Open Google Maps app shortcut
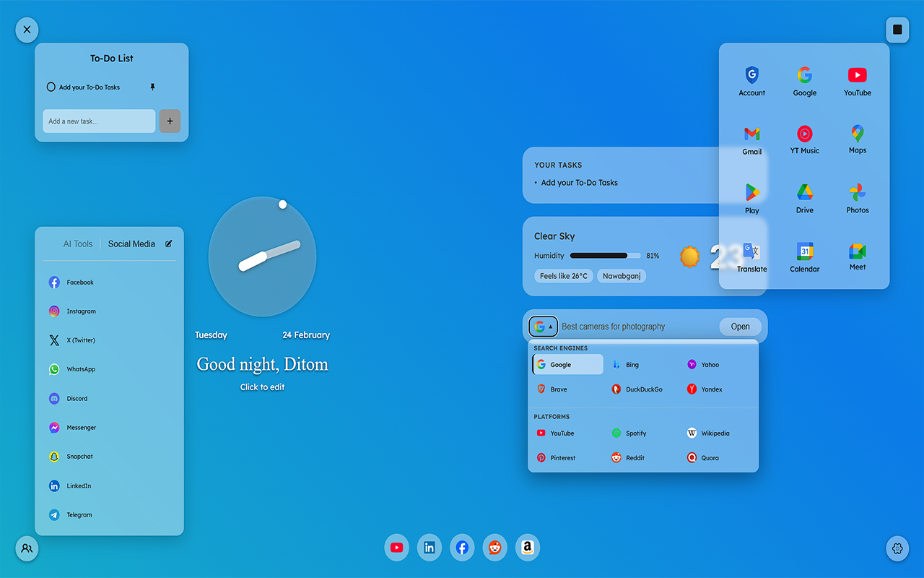This screenshot has height=578, width=924. tap(858, 139)
